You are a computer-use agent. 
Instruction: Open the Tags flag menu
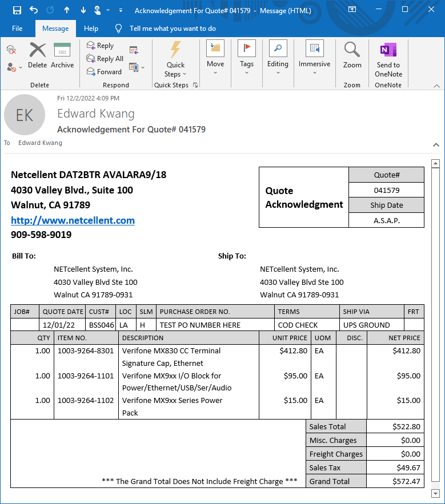tap(247, 58)
